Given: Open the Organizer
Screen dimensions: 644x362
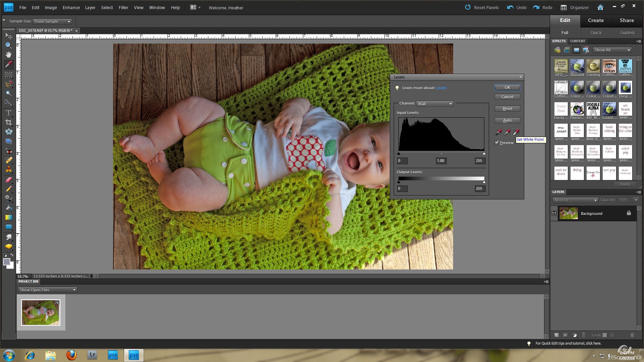Looking at the screenshot, I should 575,7.
